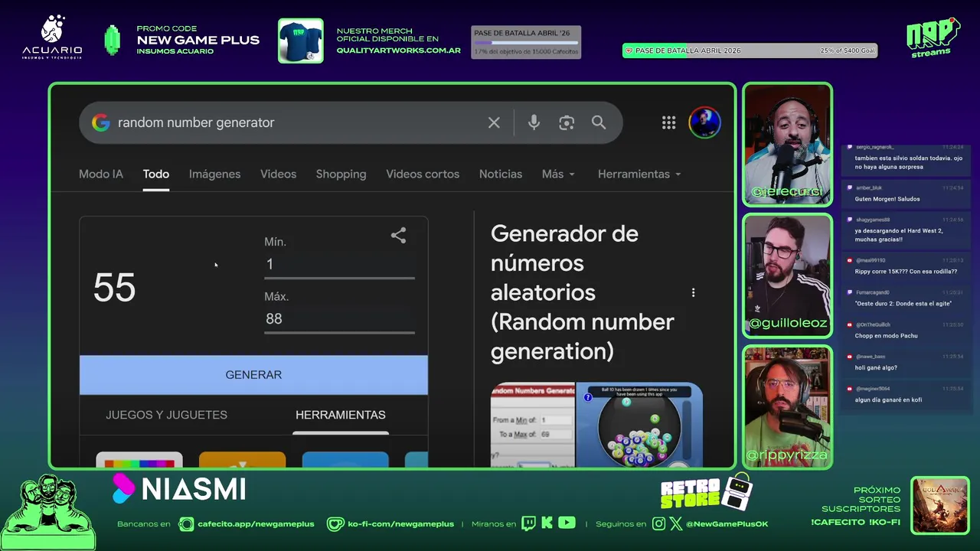Click the Google logo in search bar
980x551 pixels.
pyautogui.click(x=100, y=122)
